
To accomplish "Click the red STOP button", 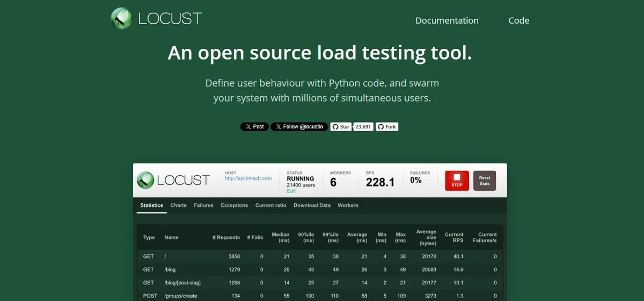I will point(457,181).
